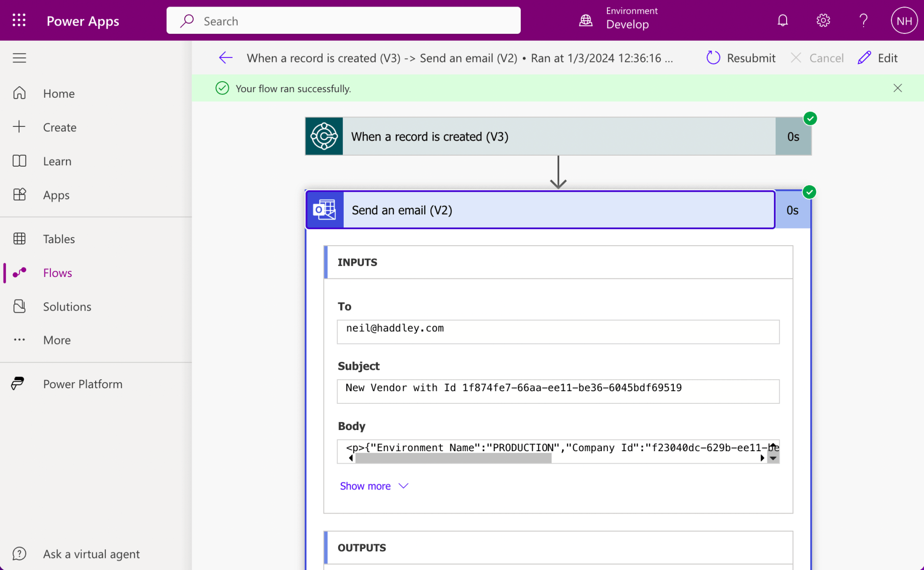Viewport: 924px width, 570px height.
Task: Go back using the left arrow
Action: [x=225, y=58]
